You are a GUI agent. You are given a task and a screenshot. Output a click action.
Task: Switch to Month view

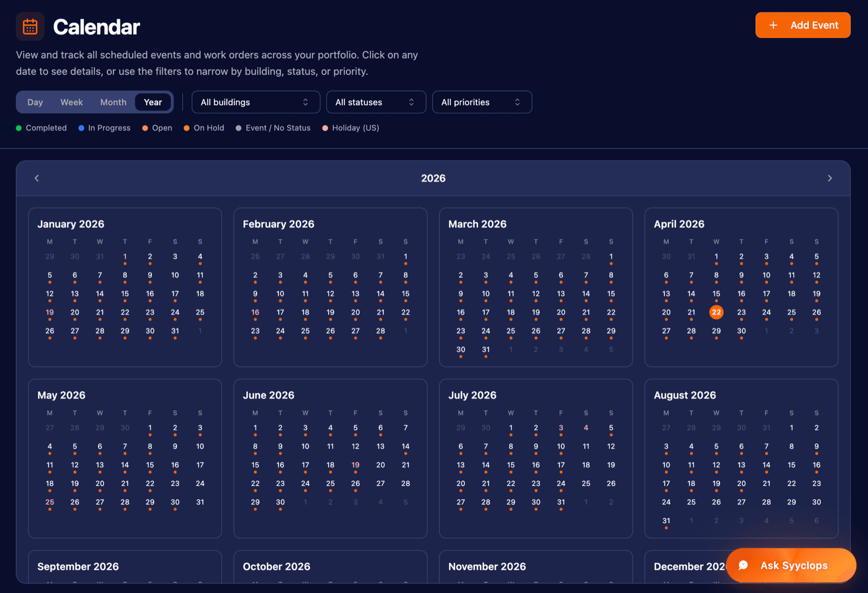tap(113, 102)
